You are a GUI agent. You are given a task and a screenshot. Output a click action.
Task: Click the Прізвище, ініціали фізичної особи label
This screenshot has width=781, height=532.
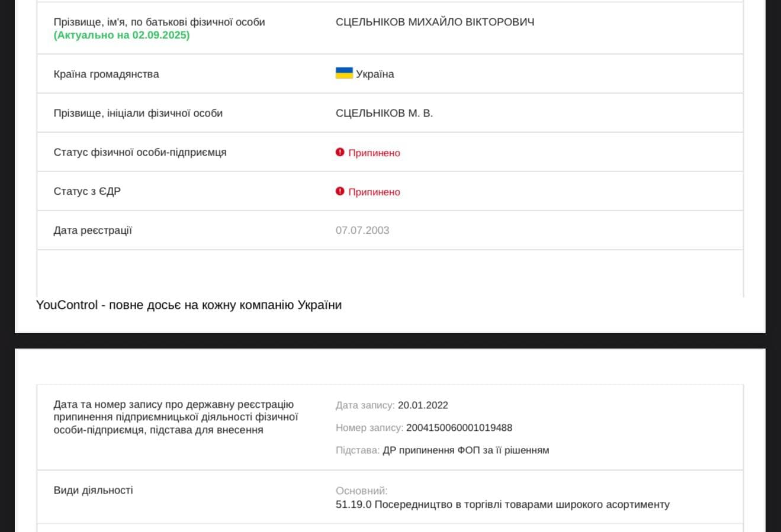coord(138,113)
